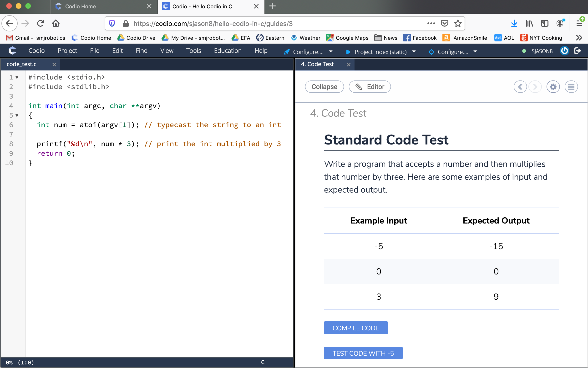Image resolution: width=588 pixels, height=368 pixels.
Task: Go to previous guide page arrow
Action: click(x=520, y=87)
